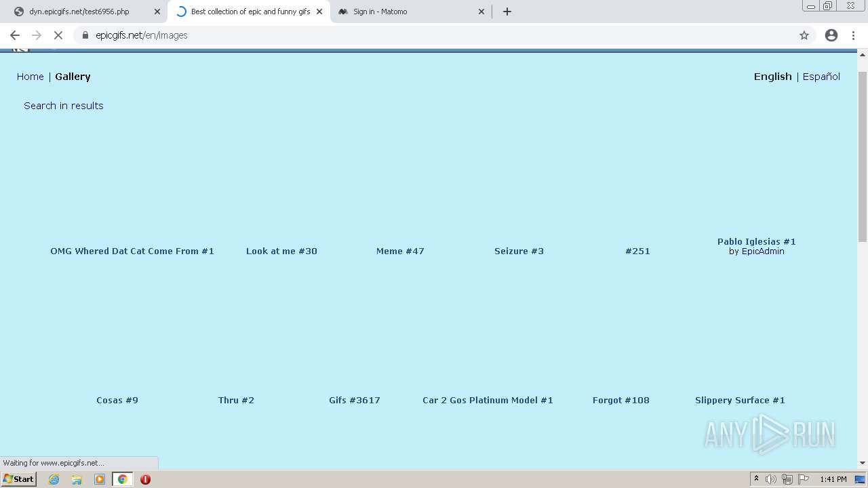Open the Slippery Surface #1 gif
Viewport: 868px width, 488px height.
[x=740, y=400]
